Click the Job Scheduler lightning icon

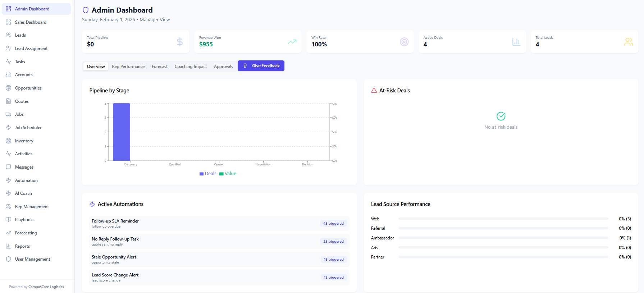point(8,128)
